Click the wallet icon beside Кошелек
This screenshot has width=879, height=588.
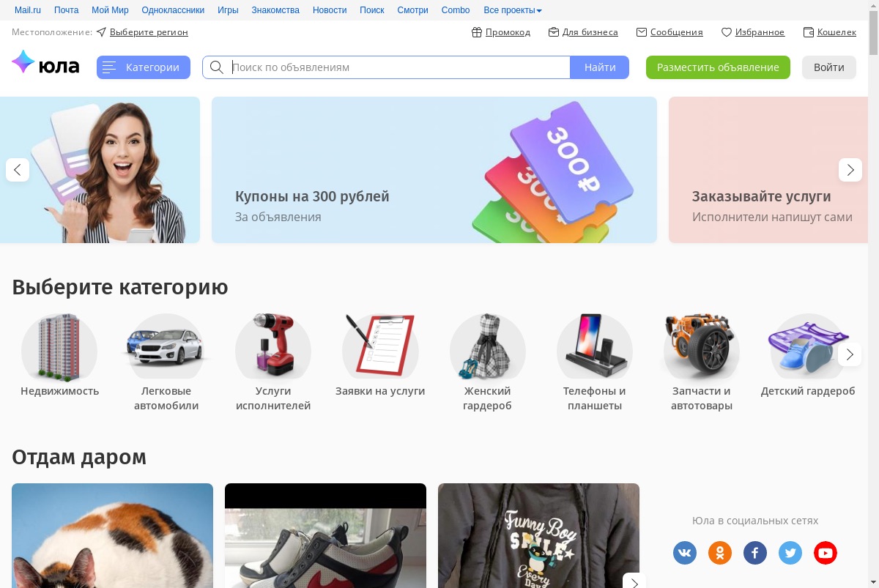809,32
